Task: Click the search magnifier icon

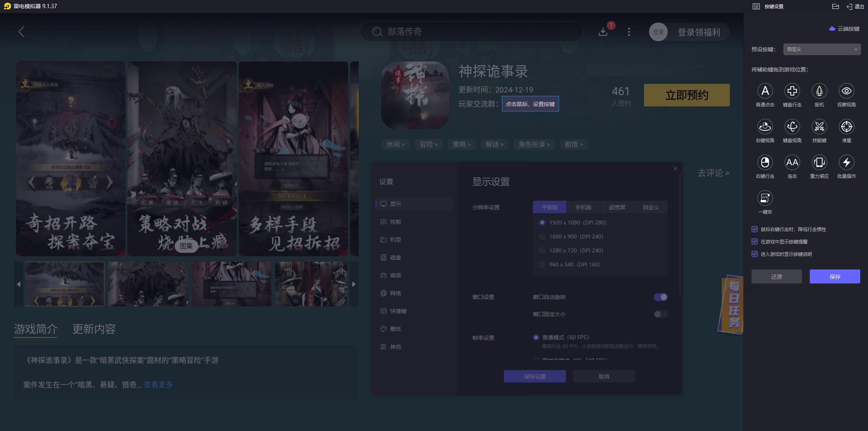Action: [x=377, y=31]
